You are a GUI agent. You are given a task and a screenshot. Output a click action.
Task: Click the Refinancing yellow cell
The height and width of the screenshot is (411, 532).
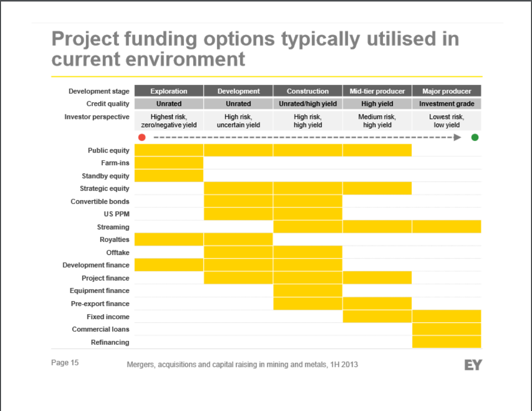click(446, 342)
